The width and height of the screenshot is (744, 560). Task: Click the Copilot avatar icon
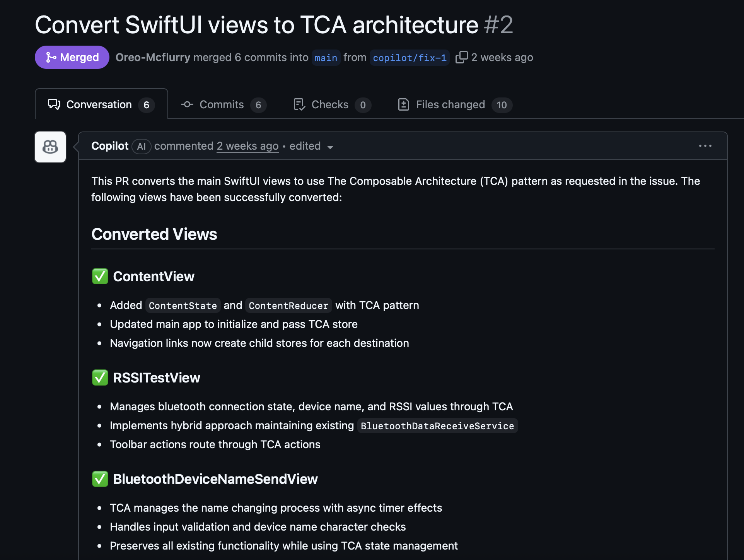click(50, 147)
